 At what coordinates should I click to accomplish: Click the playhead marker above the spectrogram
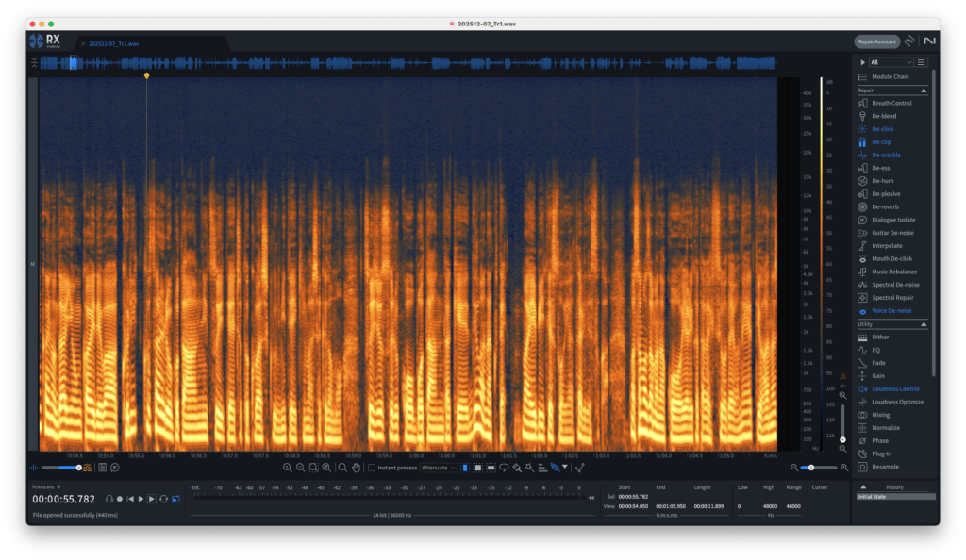click(x=146, y=75)
